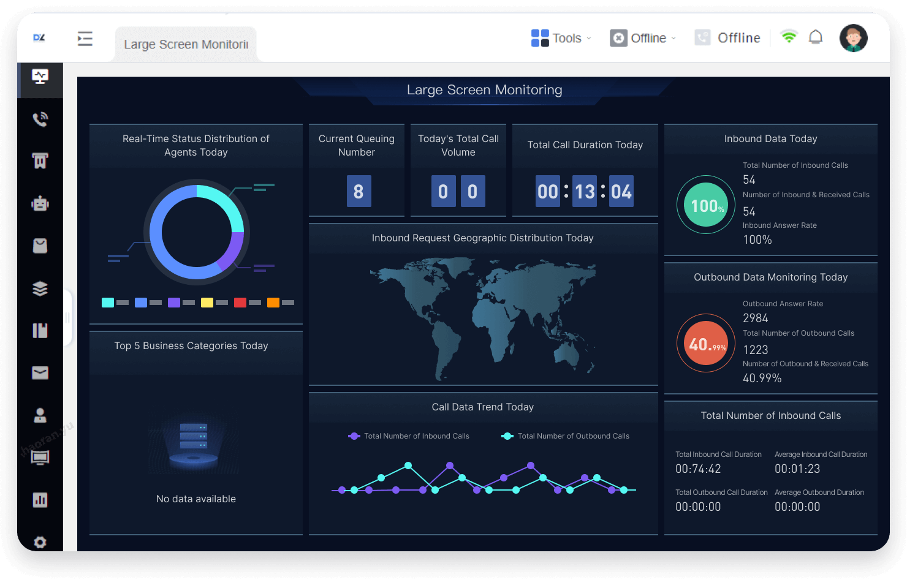Open the ticket module from the sidebar

(x=40, y=160)
